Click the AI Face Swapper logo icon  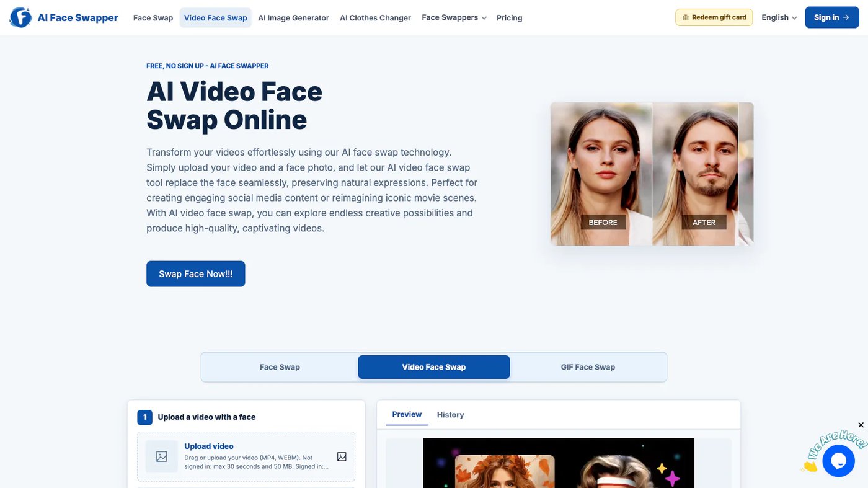20,17
